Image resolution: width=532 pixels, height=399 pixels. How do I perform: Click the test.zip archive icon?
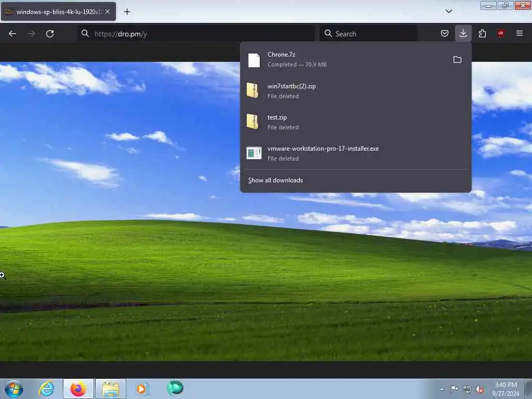tap(252, 122)
